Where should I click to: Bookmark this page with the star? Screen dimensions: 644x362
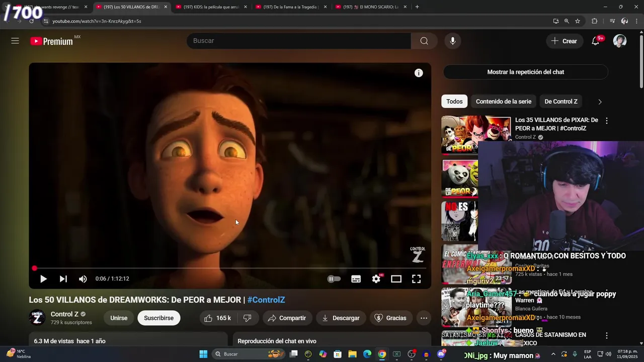coord(578,21)
